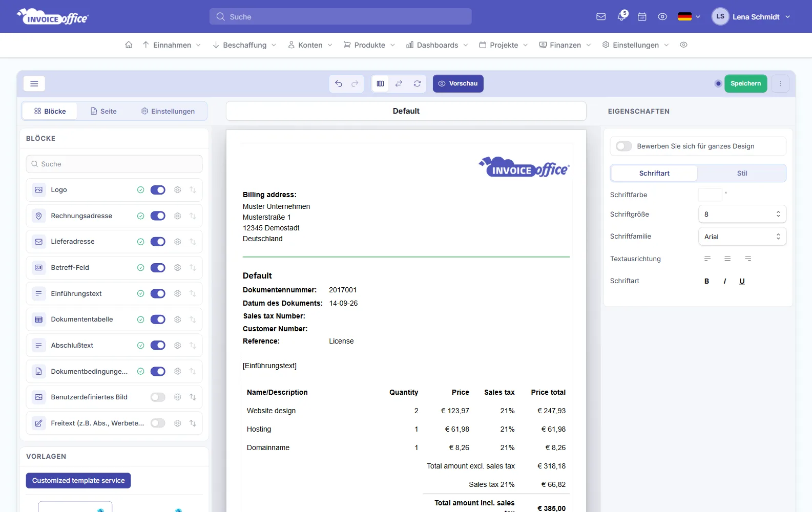Toggle apply for whole design switch
This screenshot has width=812, height=512.
tap(623, 146)
